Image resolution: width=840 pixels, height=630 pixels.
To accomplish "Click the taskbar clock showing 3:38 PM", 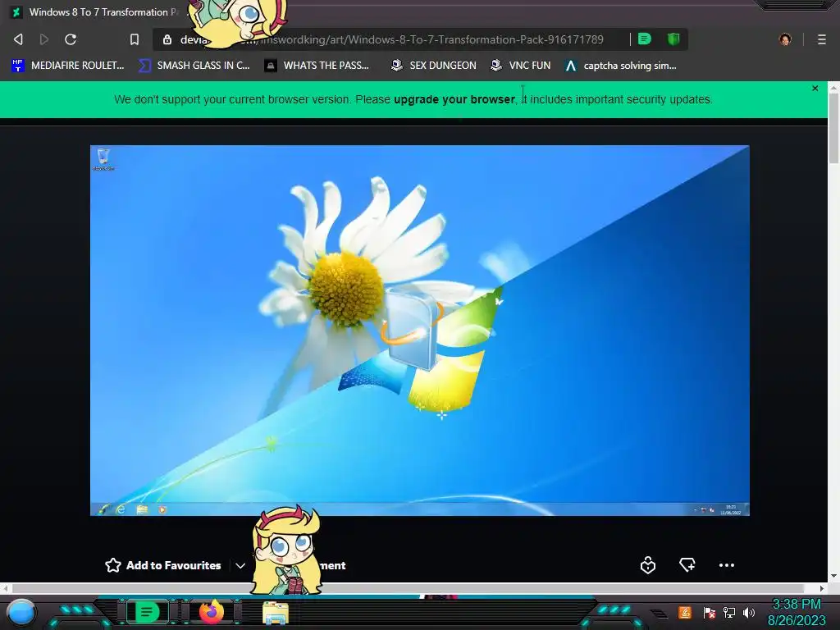I will pyautogui.click(x=797, y=612).
